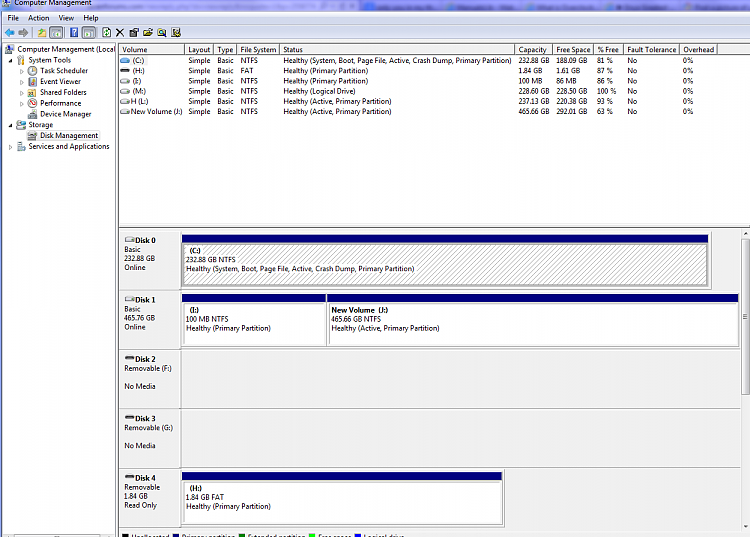Select Task Scheduler clock icon

pyautogui.click(x=32, y=71)
